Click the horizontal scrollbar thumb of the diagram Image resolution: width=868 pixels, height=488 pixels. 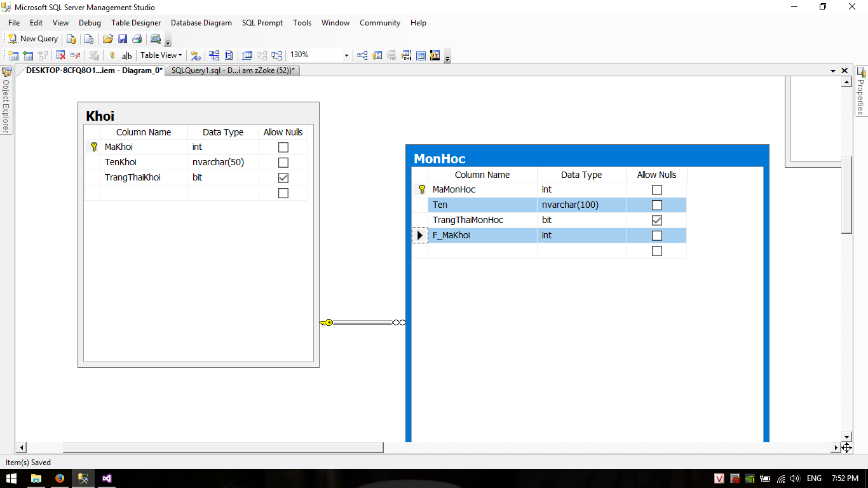click(222, 447)
